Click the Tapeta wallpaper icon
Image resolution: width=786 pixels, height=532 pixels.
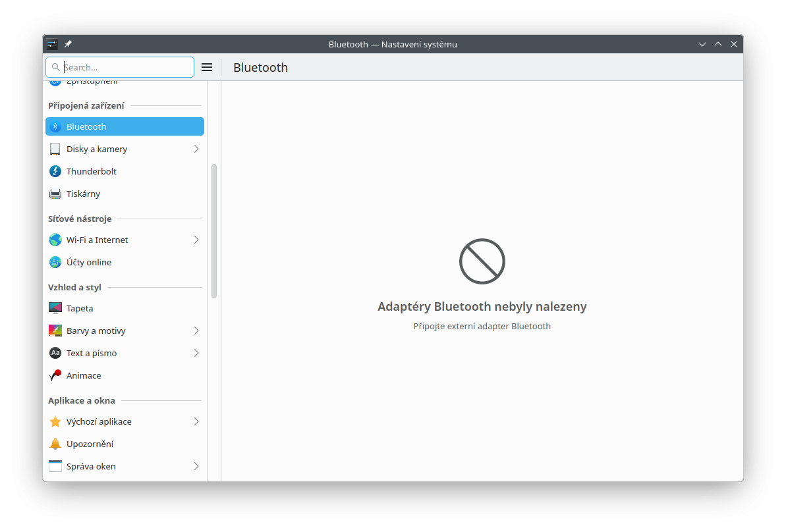[x=55, y=308]
